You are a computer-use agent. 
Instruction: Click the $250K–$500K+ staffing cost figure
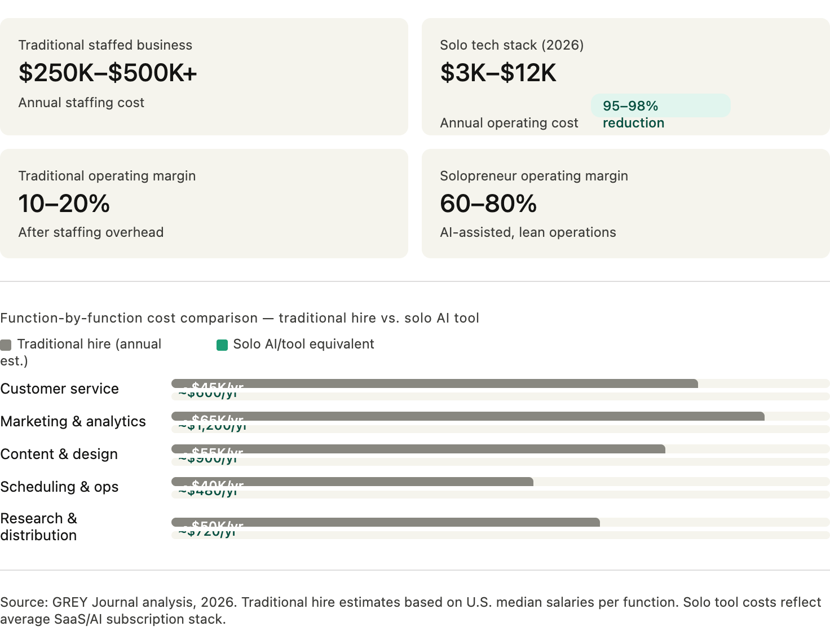pyautogui.click(x=108, y=73)
